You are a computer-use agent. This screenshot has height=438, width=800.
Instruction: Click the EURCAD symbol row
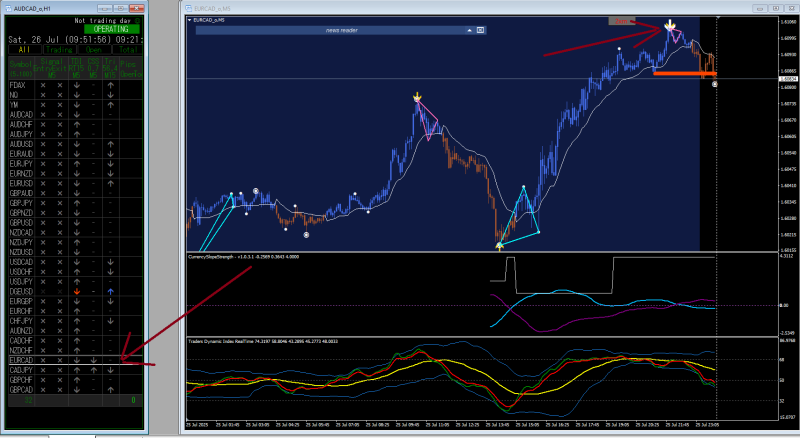click(x=21, y=359)
